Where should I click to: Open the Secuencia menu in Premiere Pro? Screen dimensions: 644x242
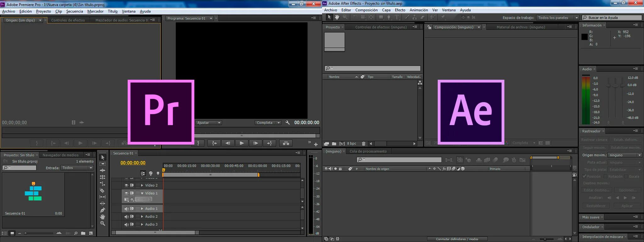click(x=75, y=11)
